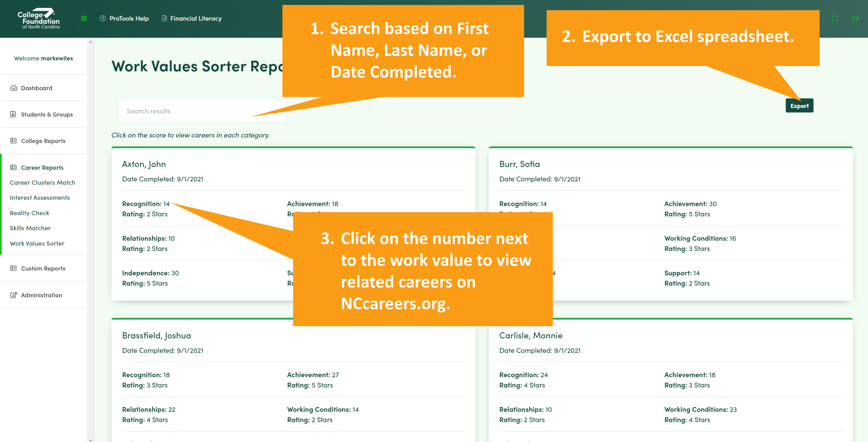868x442 pixels.
Task: Click Brassfield, Joshua Relationships score 22
Action: (172, 409)
